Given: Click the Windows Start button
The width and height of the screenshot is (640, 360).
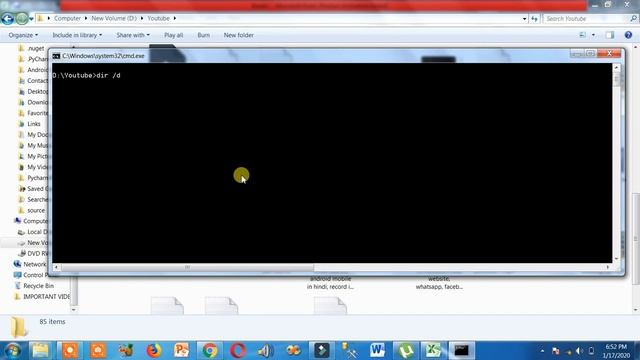Looking at the screenshot, I should [x=12, y=351].
